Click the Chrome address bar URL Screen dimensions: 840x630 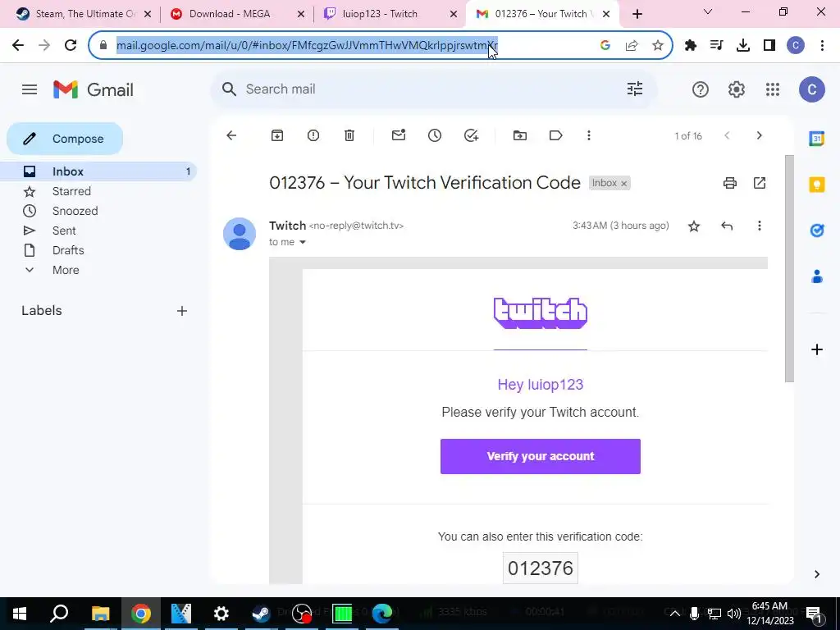[307, 46]
